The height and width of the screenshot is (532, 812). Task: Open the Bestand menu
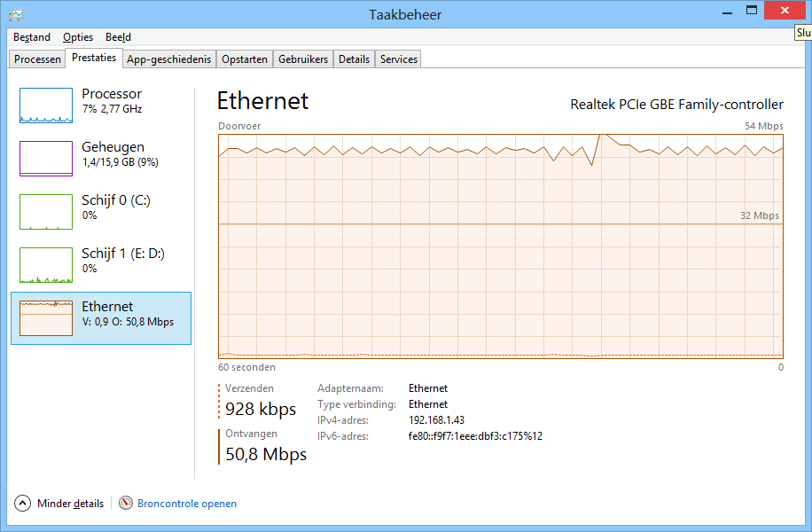tap(31, 37)
